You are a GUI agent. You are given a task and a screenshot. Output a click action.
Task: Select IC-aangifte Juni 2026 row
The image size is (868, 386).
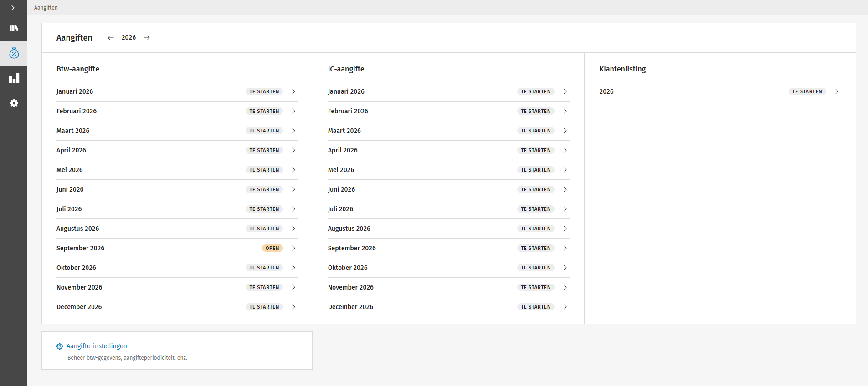449,189
